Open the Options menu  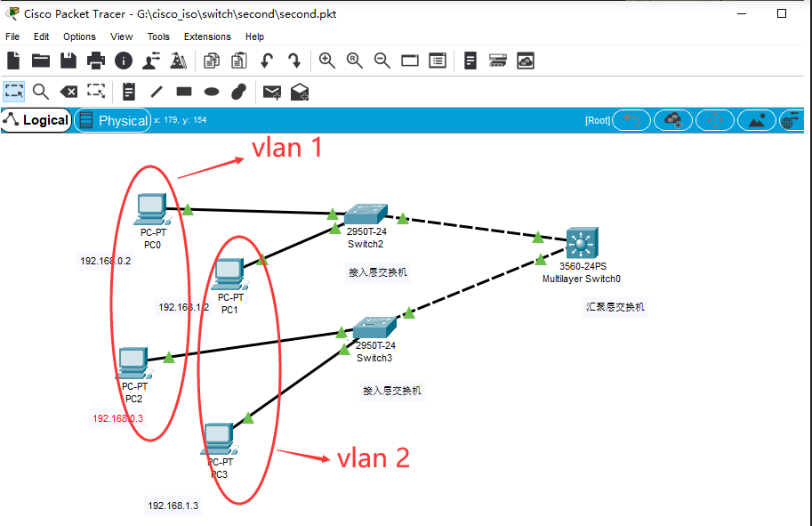(79, 36)
